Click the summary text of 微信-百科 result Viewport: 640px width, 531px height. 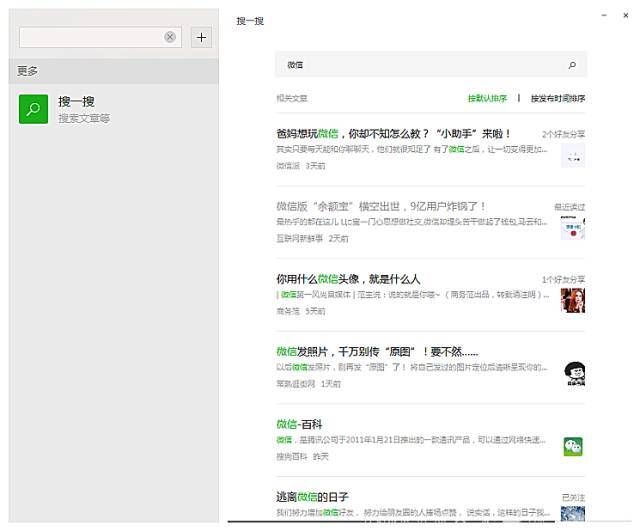(x=411, y=440)
